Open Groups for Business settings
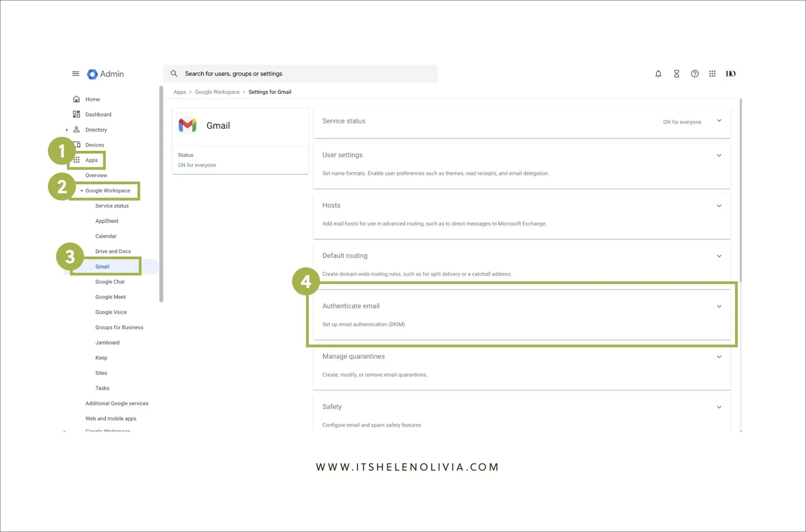The width and height of the screenshot is (806, 532). [119, 327]
